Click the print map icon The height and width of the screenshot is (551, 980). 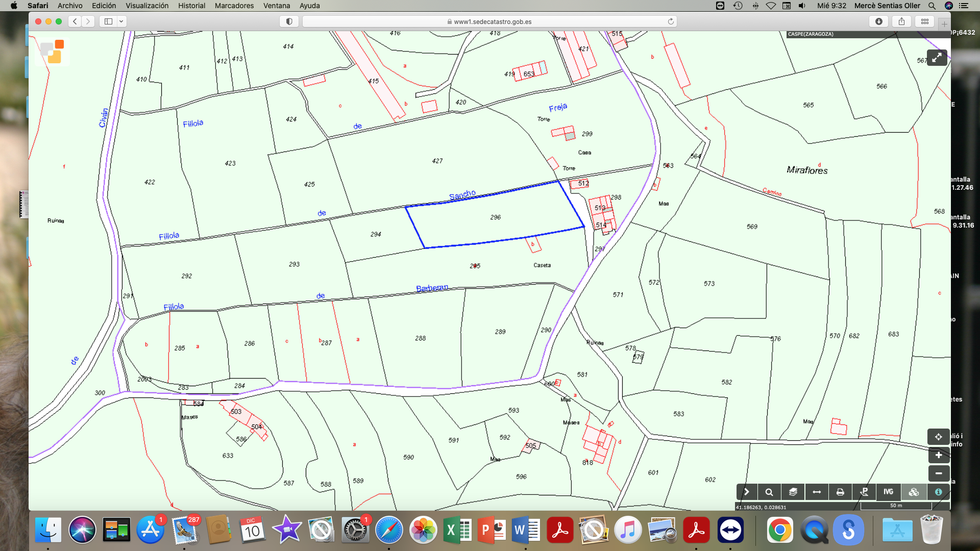pos(840,492)
